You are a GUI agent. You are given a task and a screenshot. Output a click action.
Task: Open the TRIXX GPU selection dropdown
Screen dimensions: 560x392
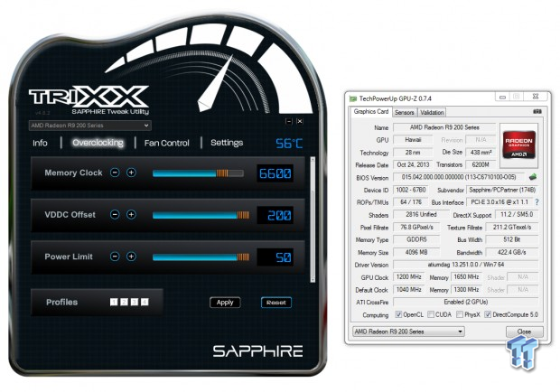[x=90, y=126]
